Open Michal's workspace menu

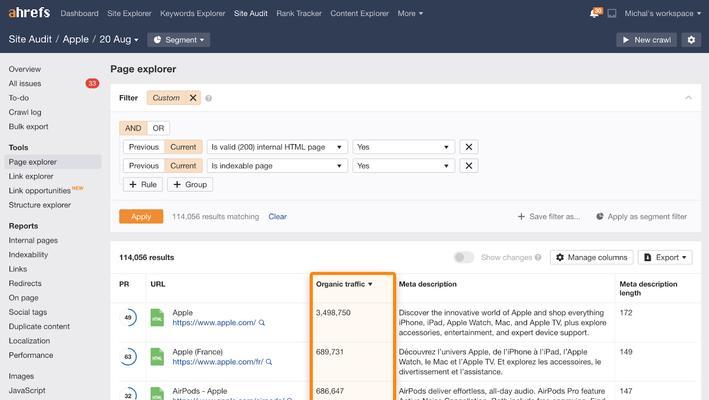662,14
